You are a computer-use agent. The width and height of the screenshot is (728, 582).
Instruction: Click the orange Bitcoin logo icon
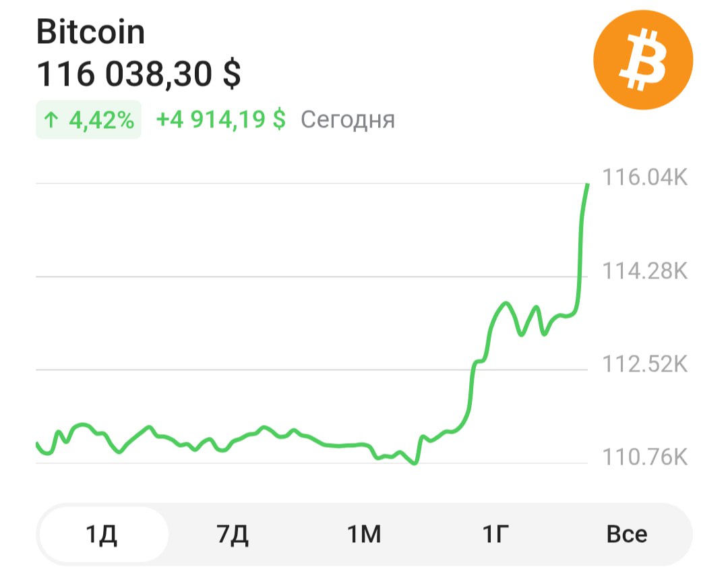click(x=642, y=59)
